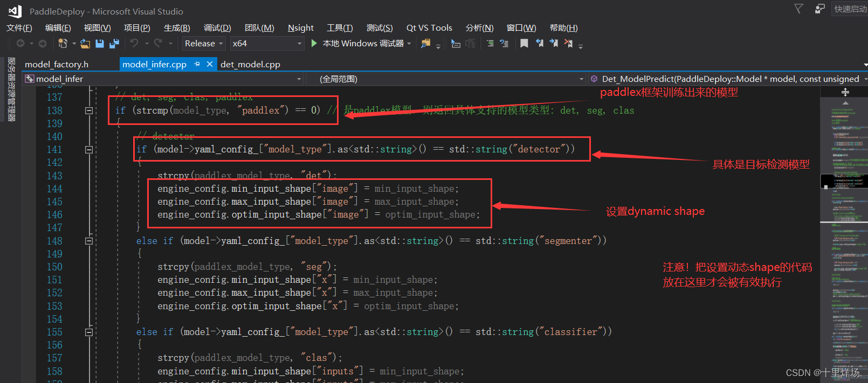Open the 视图(V) menu

pos(97,28)
